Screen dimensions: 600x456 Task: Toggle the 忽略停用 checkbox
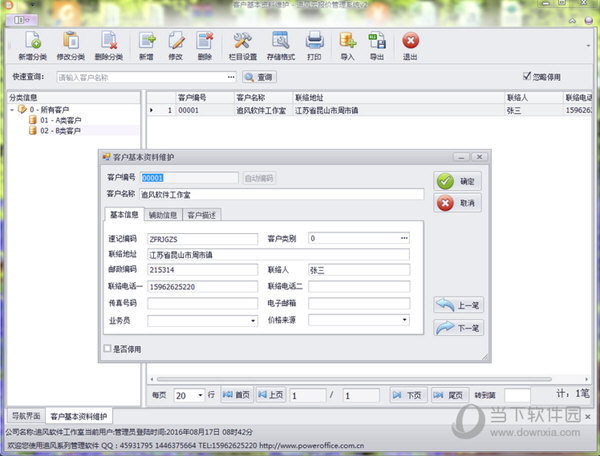point(527,77)
